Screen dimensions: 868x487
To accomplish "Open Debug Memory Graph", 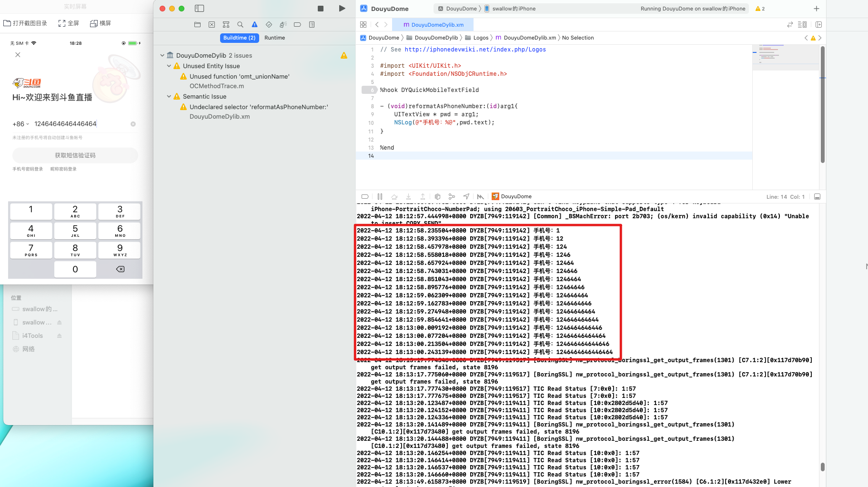I will point(452,196).
